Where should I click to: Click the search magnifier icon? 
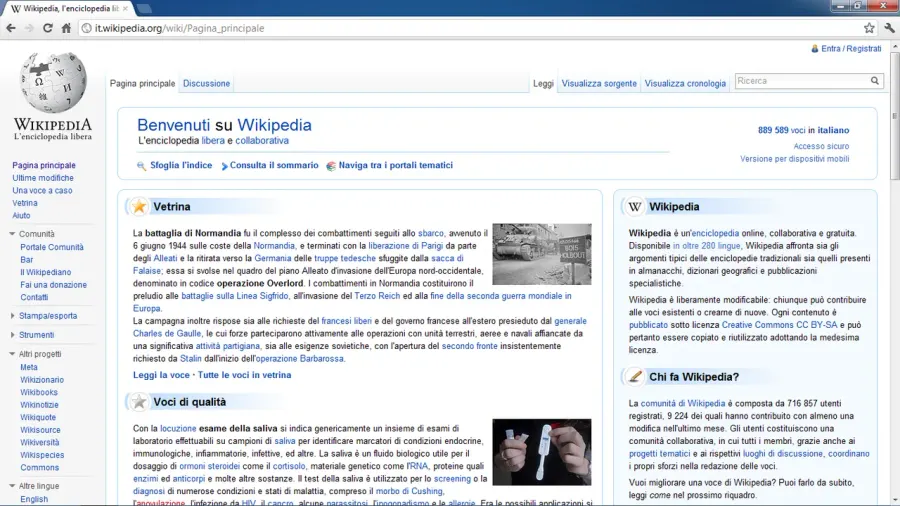coord(875,81)
